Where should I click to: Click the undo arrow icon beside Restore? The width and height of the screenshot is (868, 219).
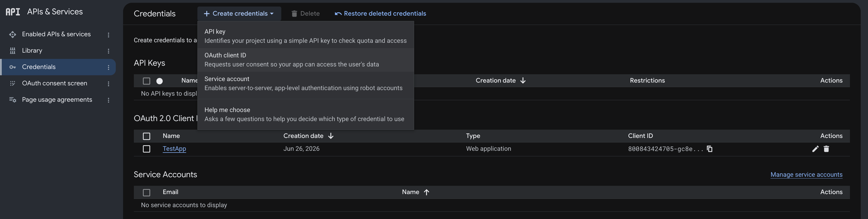[x=338, y=14]
